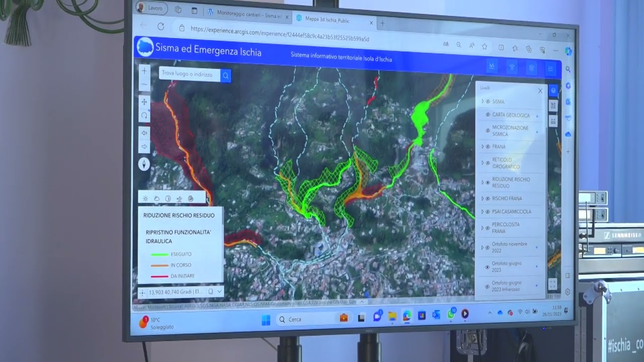Reload the page in Edge browser
Screen dimensions: 644x362
[161, 26]
